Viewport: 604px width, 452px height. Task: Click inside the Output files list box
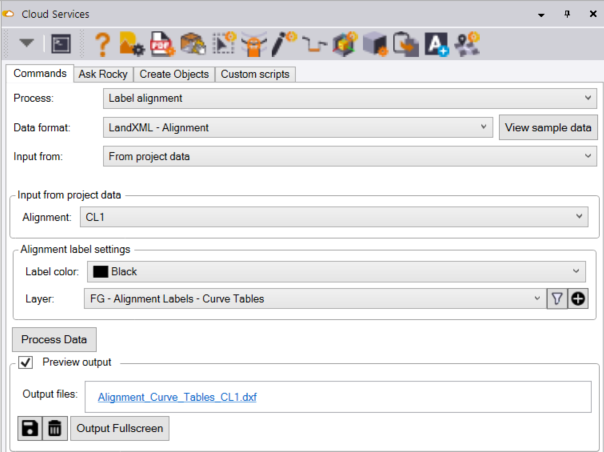tap(338, 397)
